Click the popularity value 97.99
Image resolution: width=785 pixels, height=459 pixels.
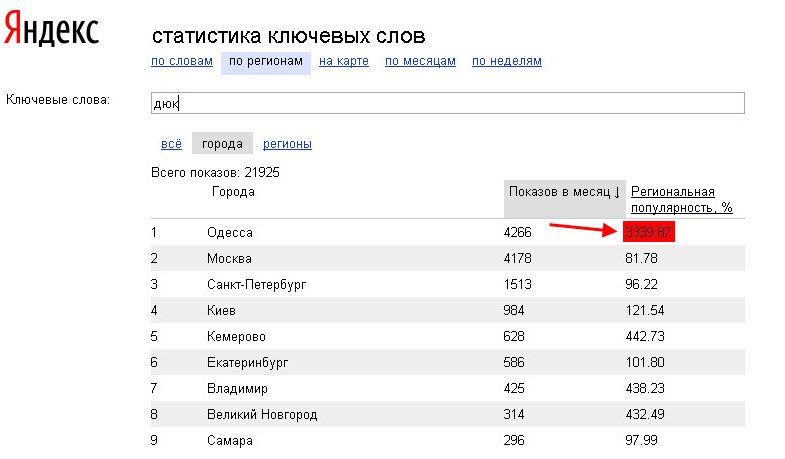641,441
